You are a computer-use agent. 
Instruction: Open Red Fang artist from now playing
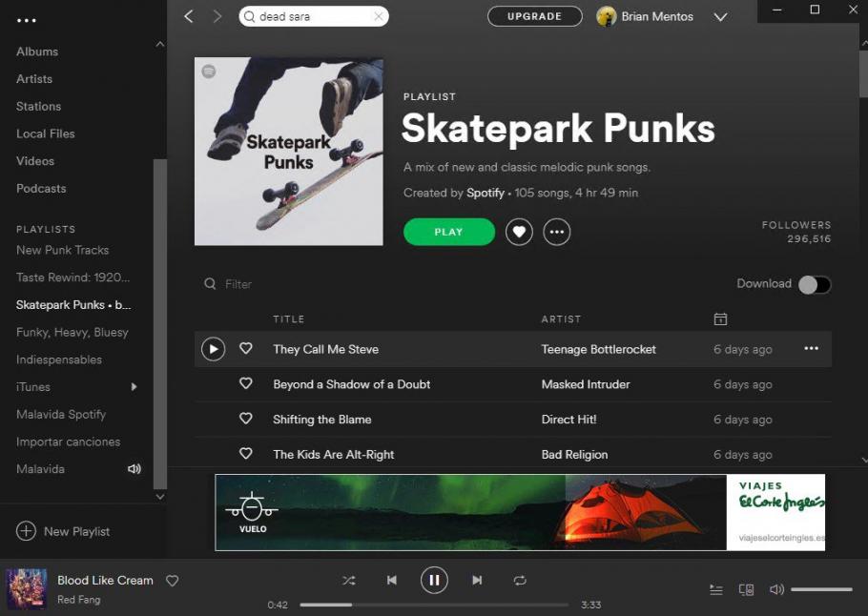click(78, 600)
